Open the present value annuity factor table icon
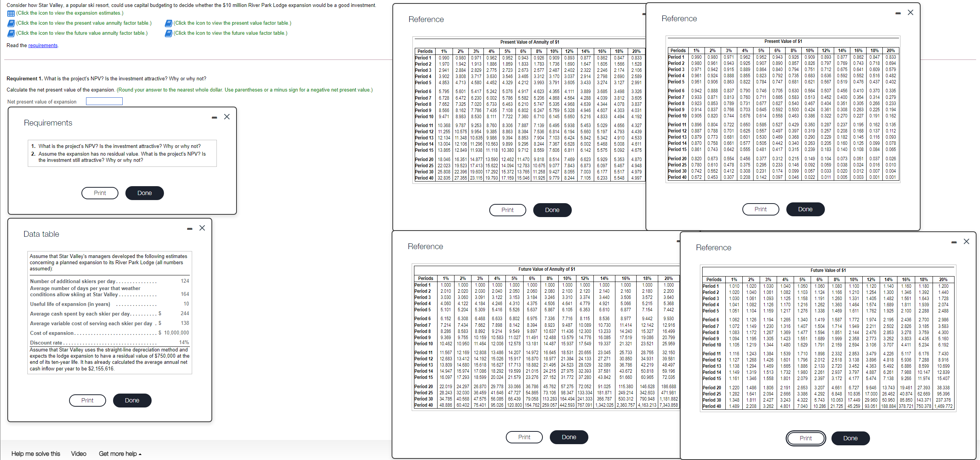 point(11,24)
